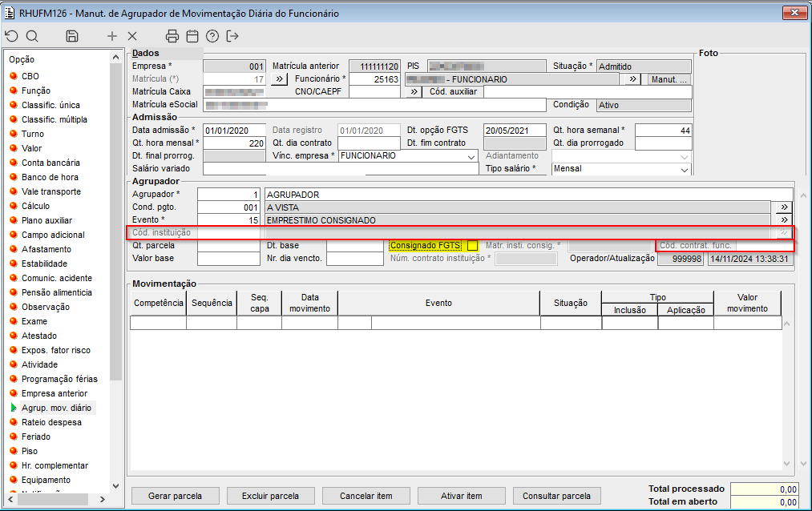Image resolution: width=812 pixels, height=511 pixels.
Task: Click the lookup arrow after the funcionário name
Action: point(632,79)
